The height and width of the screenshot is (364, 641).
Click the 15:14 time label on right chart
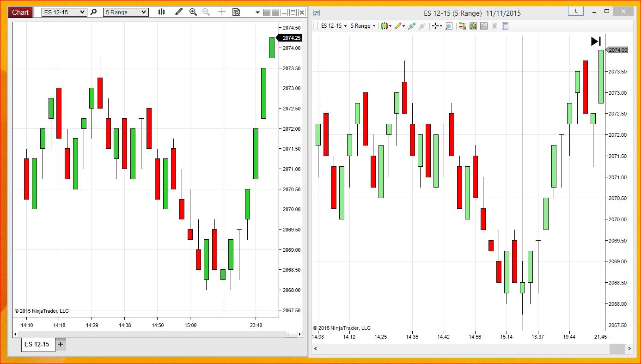click(x=507, y=337)
